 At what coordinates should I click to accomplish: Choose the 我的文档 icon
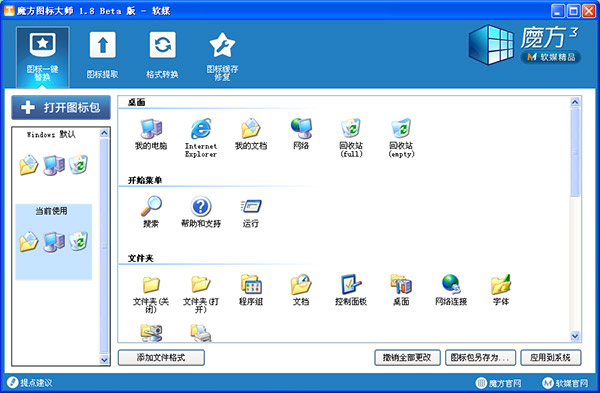251,134
